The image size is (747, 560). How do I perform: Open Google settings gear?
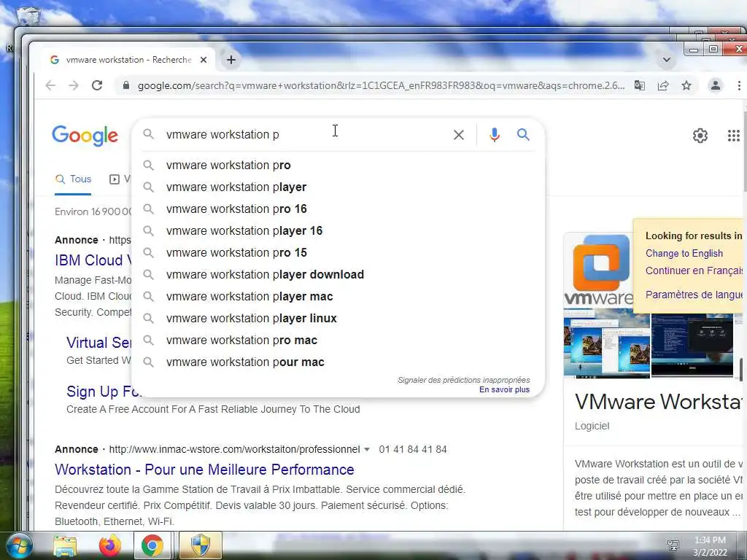click(x=700, y=136)
